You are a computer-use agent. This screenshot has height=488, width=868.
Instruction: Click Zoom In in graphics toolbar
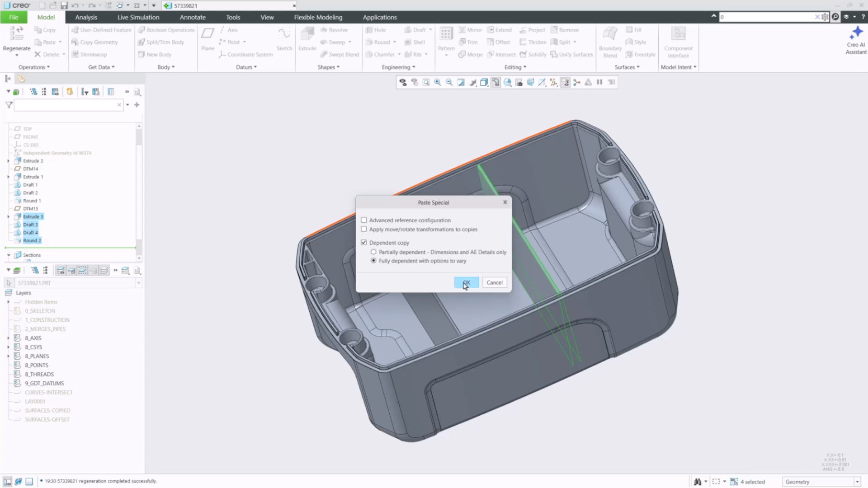click(x=438, y=82)
